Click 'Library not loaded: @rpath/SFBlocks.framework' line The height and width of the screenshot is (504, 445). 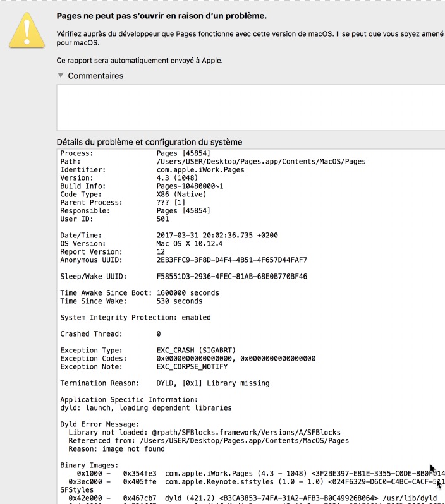coord(204,433)
